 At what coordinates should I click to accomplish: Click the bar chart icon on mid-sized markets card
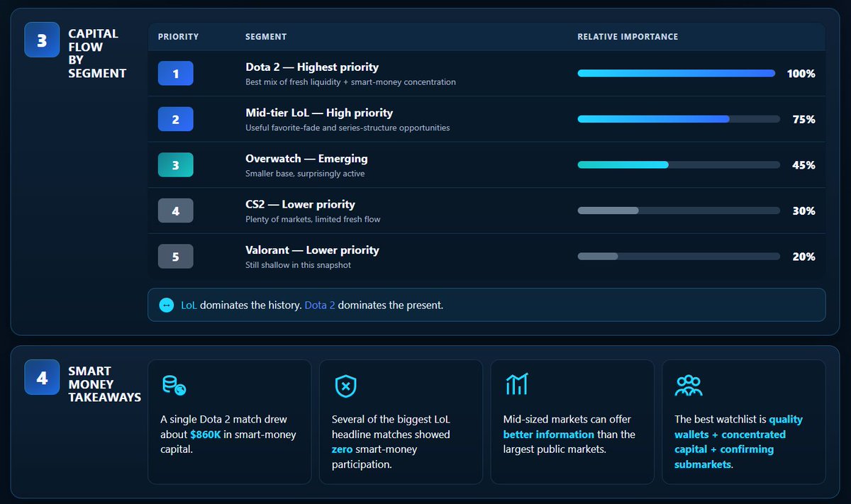[x=516, y=385]
